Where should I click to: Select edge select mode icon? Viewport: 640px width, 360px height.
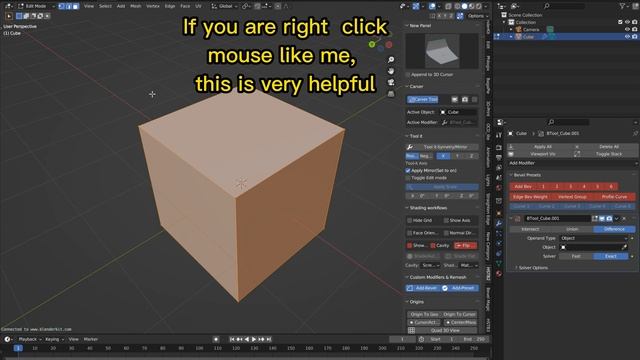click(69, 6)
